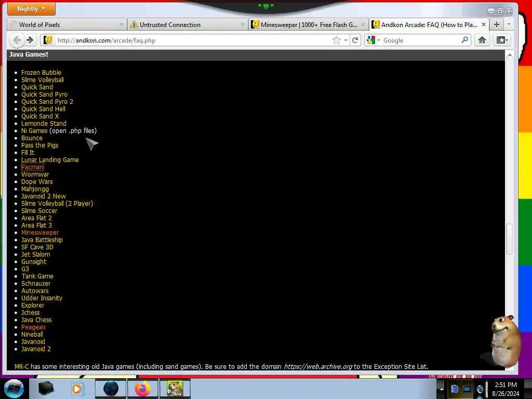Click the page's vertical scrollbar thumb
The image size is (532, 399).
tap(509, 239)
